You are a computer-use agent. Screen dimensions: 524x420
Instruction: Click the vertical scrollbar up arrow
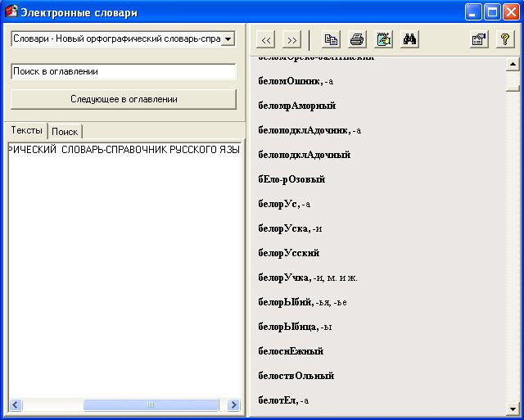click(x=513, y=65)
